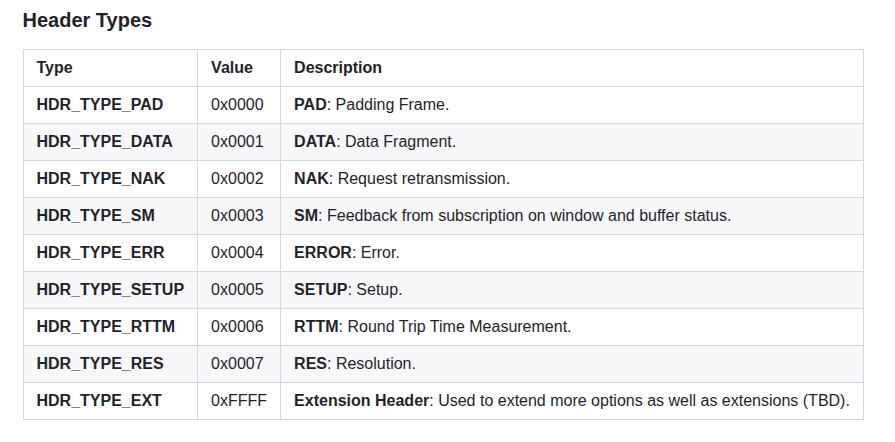Click the 0x0000 value cell
Viewport: 895px width, 442px height.
pyautogui.click(x=237, y=105)
